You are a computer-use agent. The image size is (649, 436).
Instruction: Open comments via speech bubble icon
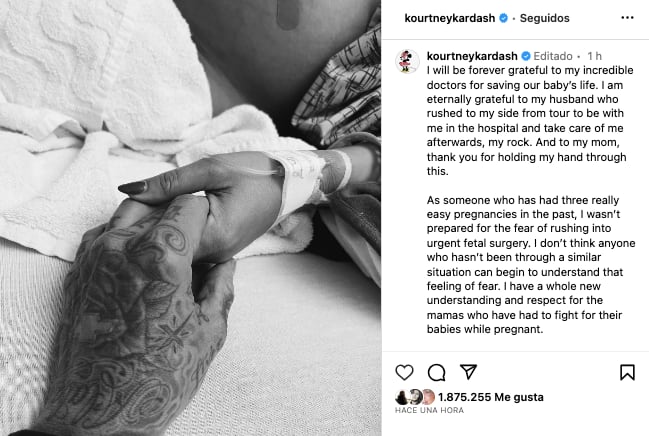436,372
